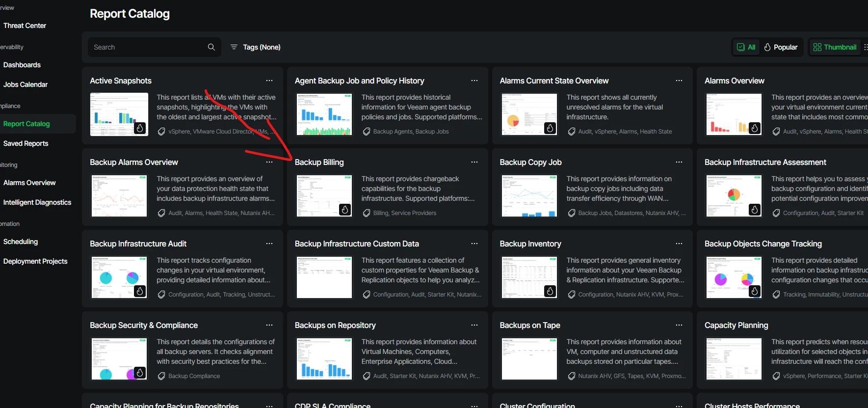The height and width of the screenshot is (408, 868).
Task: Open more options for Backup Security & Compliance
Action: coord(269,325)
